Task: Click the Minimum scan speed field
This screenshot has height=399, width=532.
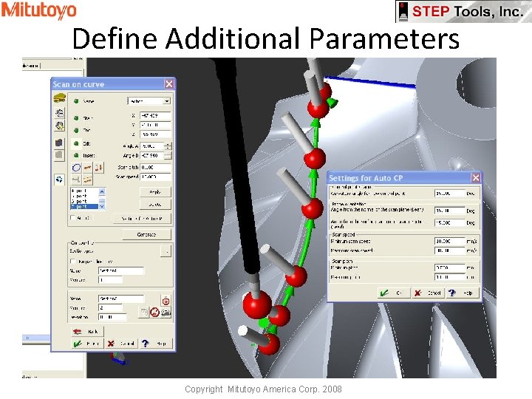Action: click(449, 241)
